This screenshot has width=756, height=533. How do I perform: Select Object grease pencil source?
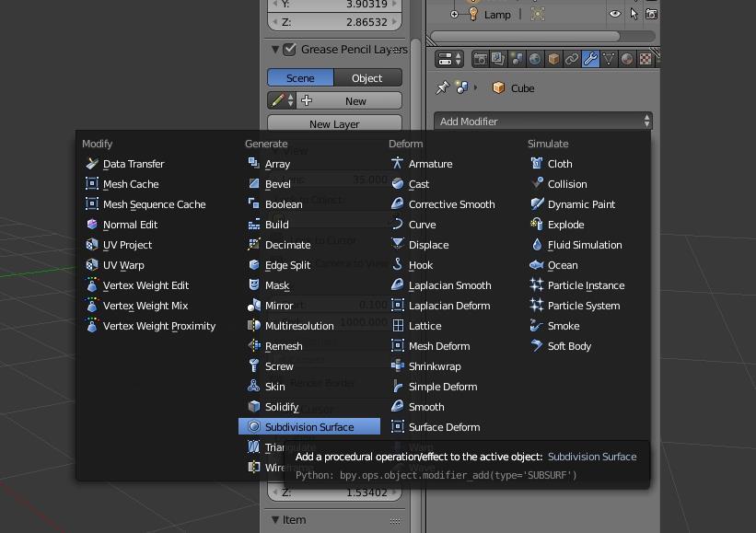pyautogui.click(x=367, y=77)
